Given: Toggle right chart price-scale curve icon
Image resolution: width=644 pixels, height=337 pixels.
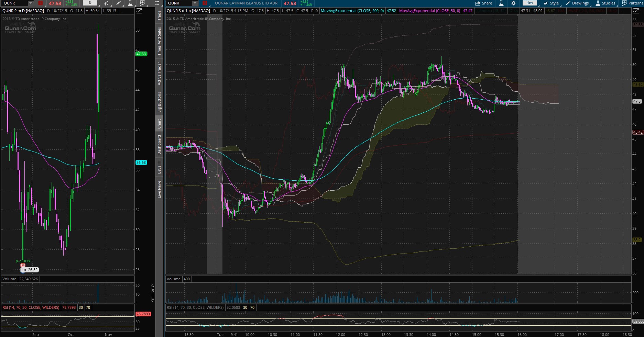Looking at the screenshot, I should (636, 11).
